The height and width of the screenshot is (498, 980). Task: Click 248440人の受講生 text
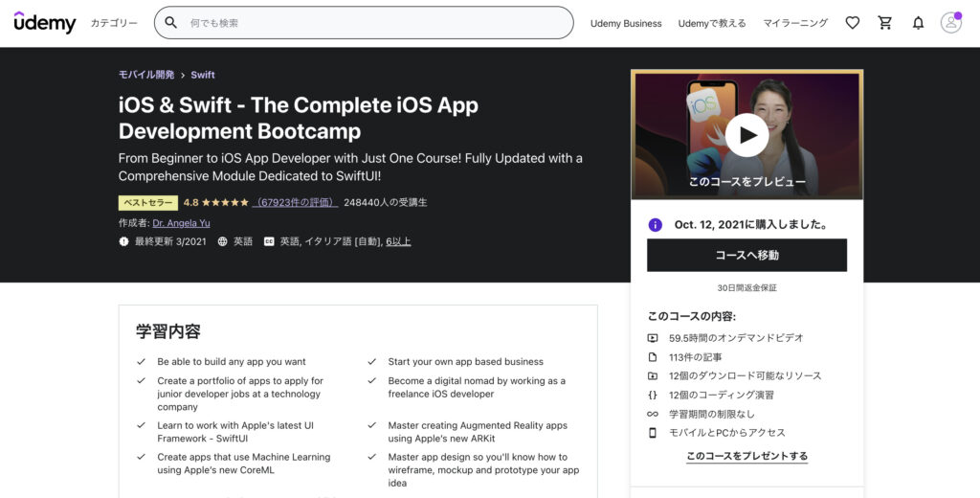(x=386, y=203)
